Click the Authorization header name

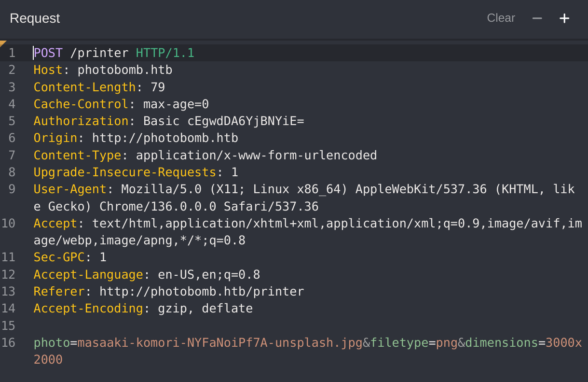pos(81,121)
